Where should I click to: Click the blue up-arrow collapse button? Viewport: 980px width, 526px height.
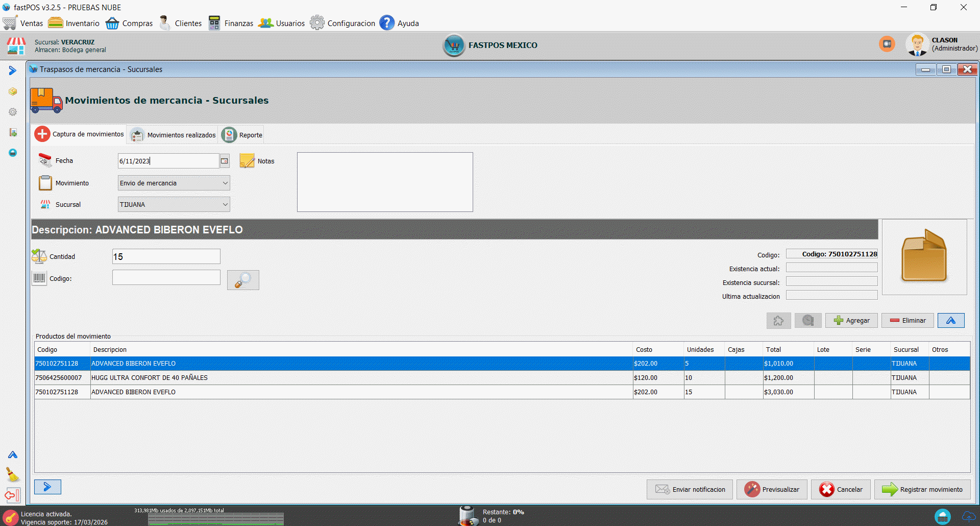[950, 321]
